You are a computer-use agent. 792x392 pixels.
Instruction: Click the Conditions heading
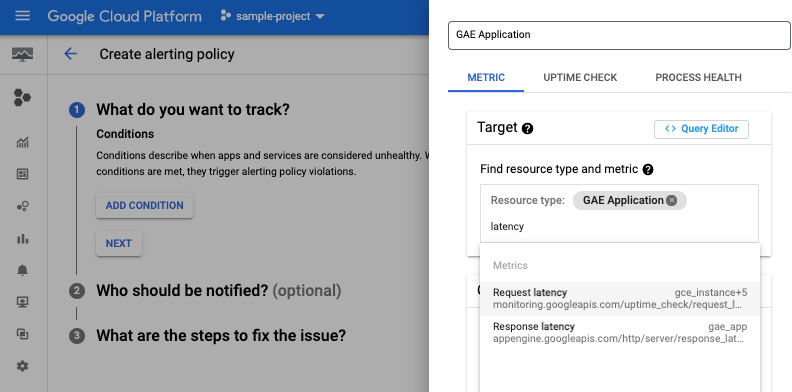125,134
